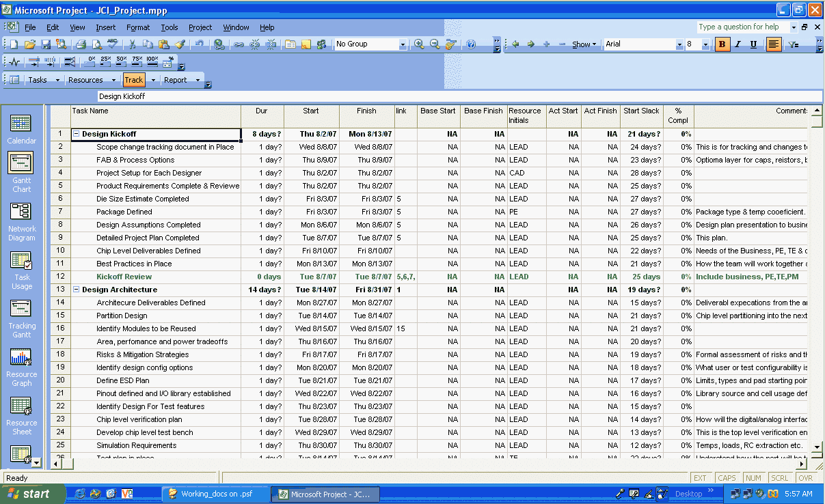Open the Project menu
The width and height of the screenshot is (825, 504).
[200, 27]
